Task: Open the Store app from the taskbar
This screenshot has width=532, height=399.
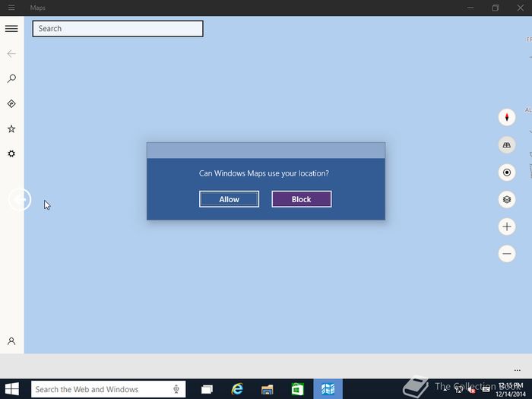Action: [298, 389]
